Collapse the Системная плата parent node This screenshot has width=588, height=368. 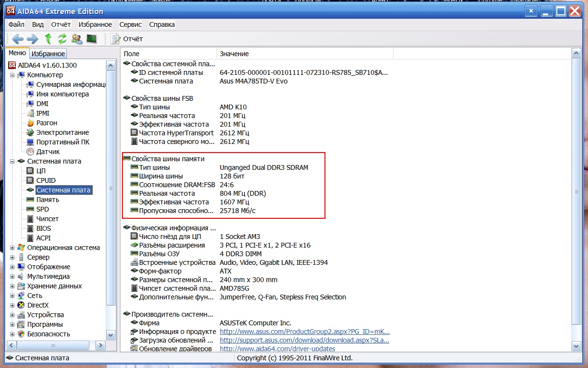pos(12,162)
